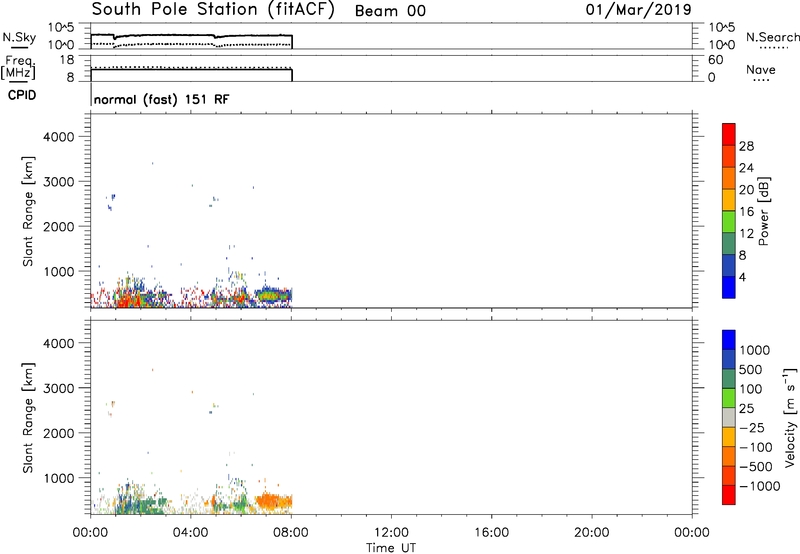
Task: Click the text normal (fast) 151 RF
Action: tap(162, 99)
